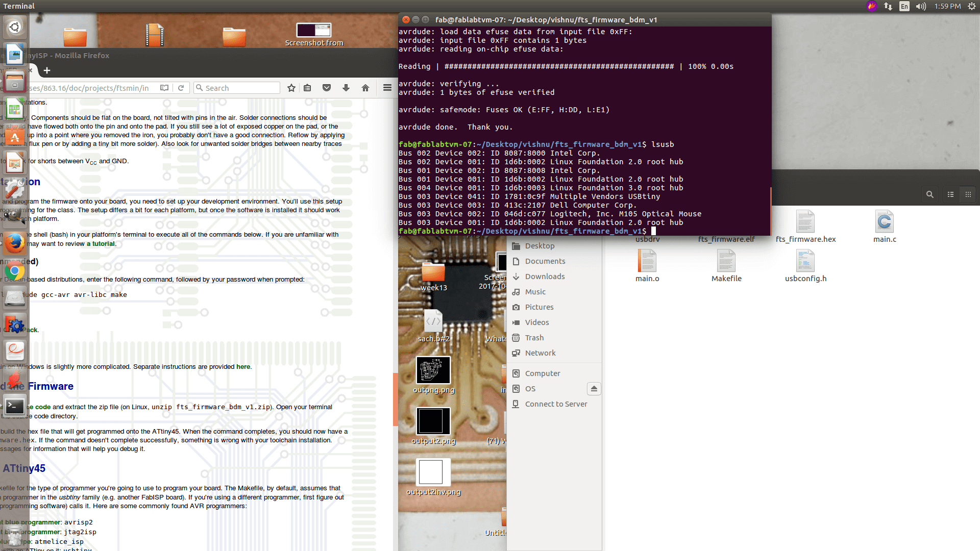Follow the 'here' Windows instructions link
Viewport: 980px width, 551px height.
[243, 367]
